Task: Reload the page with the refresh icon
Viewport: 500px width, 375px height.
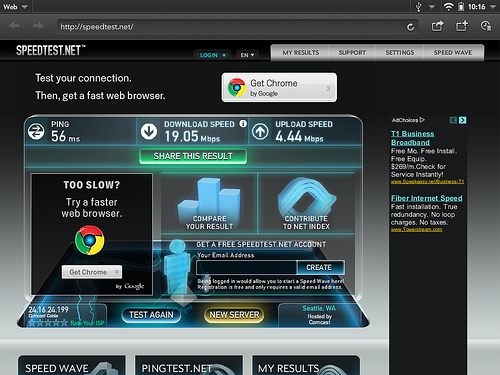Action: (x=411, y=27)
